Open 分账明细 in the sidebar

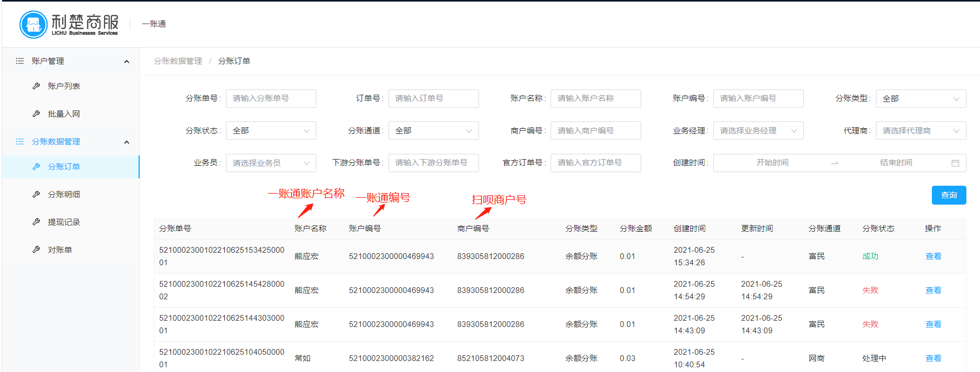[x=64, y=195]
